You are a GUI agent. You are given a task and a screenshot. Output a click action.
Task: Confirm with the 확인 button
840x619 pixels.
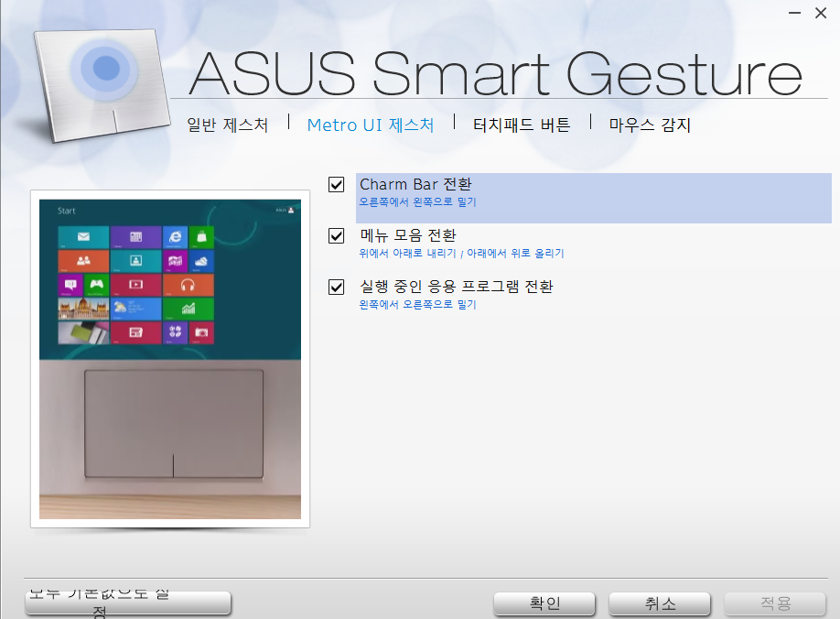point(544,603)
